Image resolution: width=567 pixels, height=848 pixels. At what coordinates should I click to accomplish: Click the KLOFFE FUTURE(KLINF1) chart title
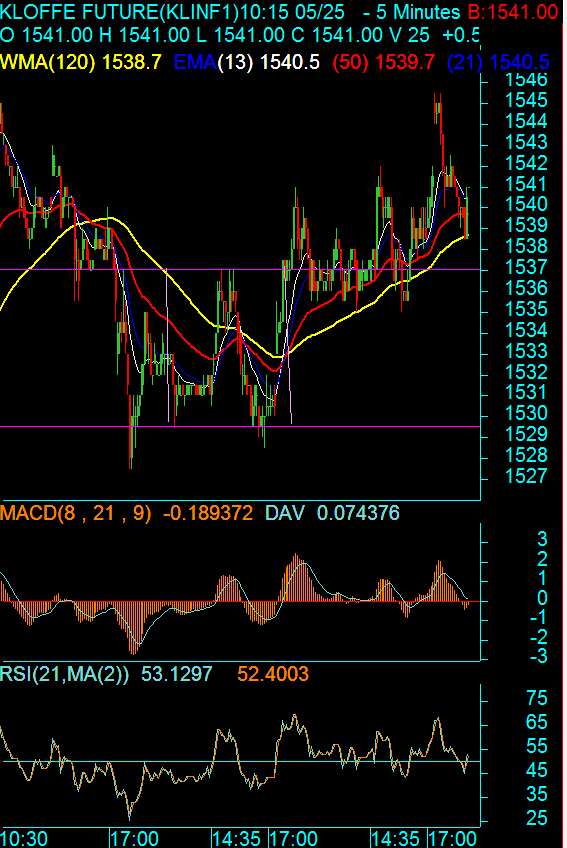pyautogui.click(x=120, y=11)
